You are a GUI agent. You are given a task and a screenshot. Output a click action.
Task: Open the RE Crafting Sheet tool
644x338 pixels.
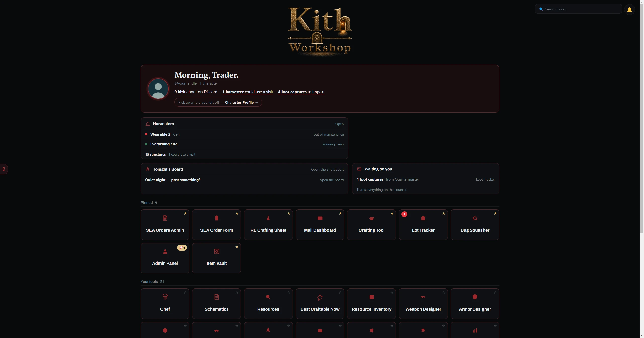click(268, 224)
